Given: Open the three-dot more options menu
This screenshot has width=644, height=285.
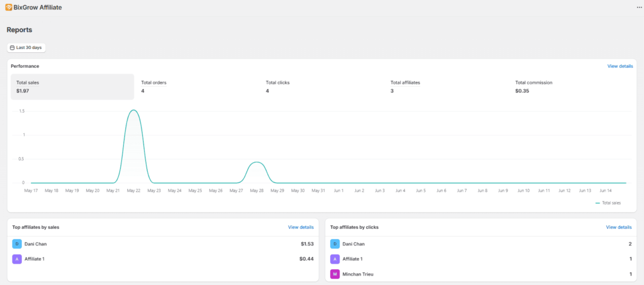Looking at the screenshot, I should [639, 8].
